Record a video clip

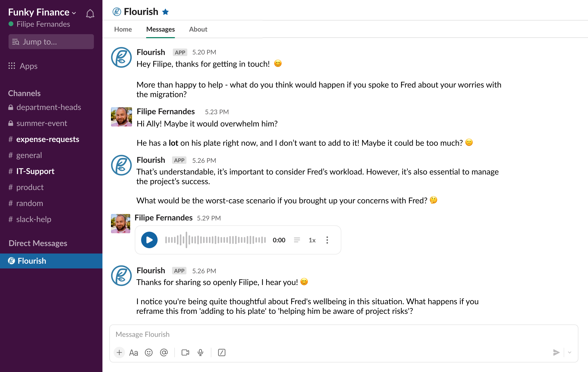click(x=185, y=352)
